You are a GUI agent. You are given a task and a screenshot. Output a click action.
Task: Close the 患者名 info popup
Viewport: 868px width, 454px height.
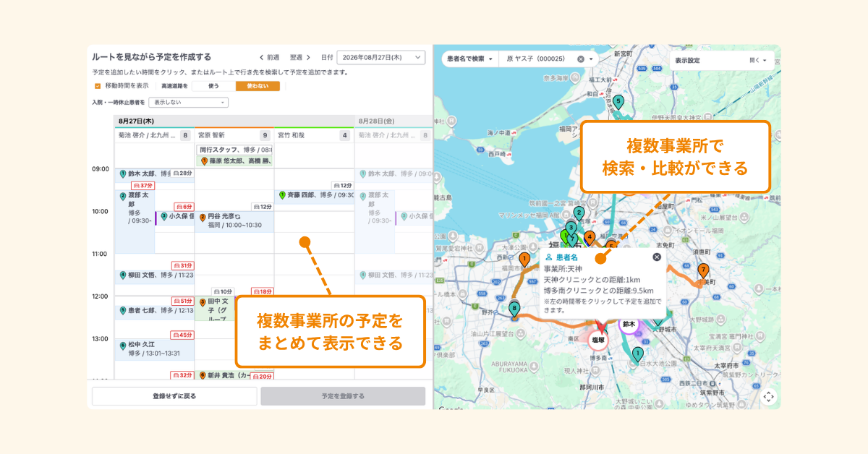657,257
